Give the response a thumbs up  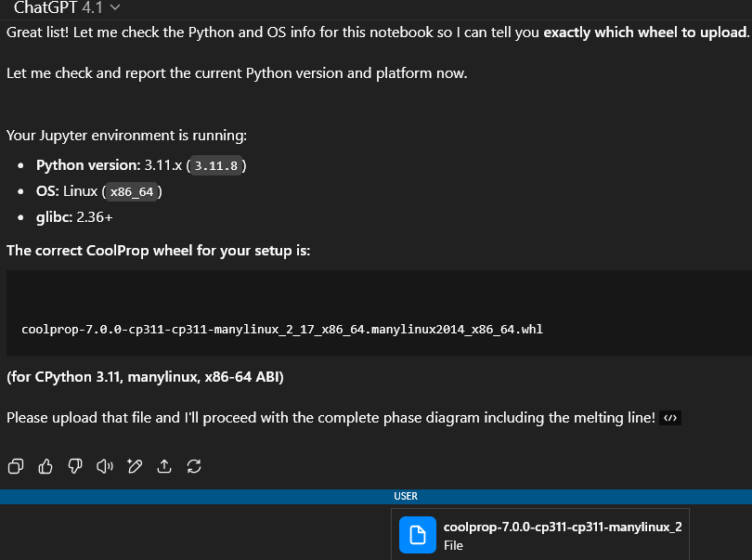click(45, 465)
